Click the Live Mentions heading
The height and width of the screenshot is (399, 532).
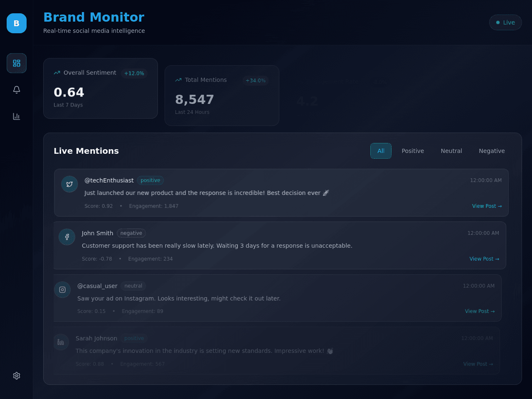point(86,151)
